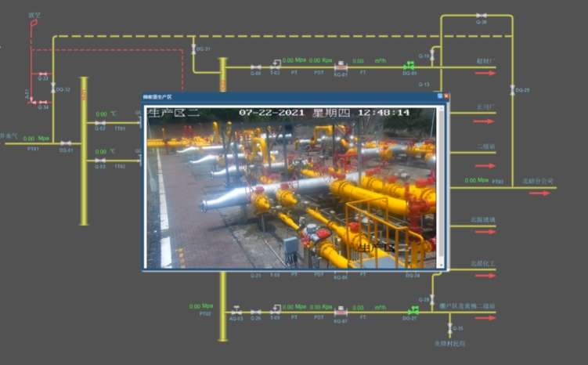The width and height of the screenshot is (588, 365).
Task: Click the KQ-06 label below video window
Action: (x=341, y=277)
